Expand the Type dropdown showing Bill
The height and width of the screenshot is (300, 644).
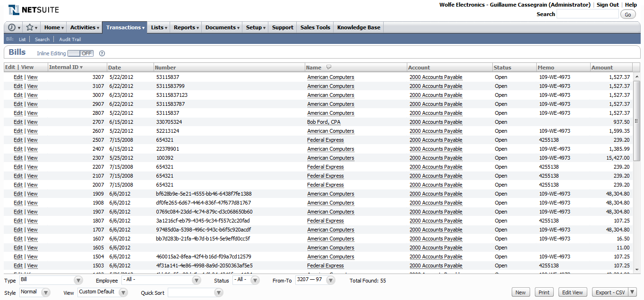(x=78, y=280)
